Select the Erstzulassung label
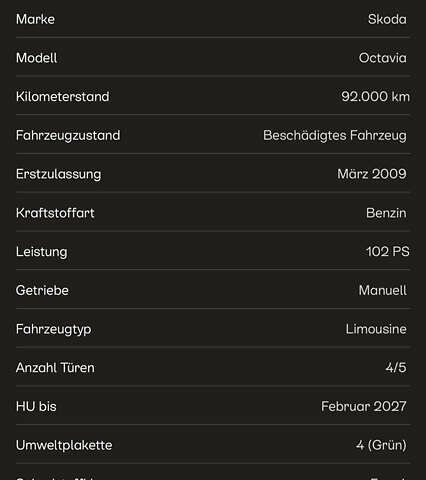The image size is (426, 480). [59, 174]
